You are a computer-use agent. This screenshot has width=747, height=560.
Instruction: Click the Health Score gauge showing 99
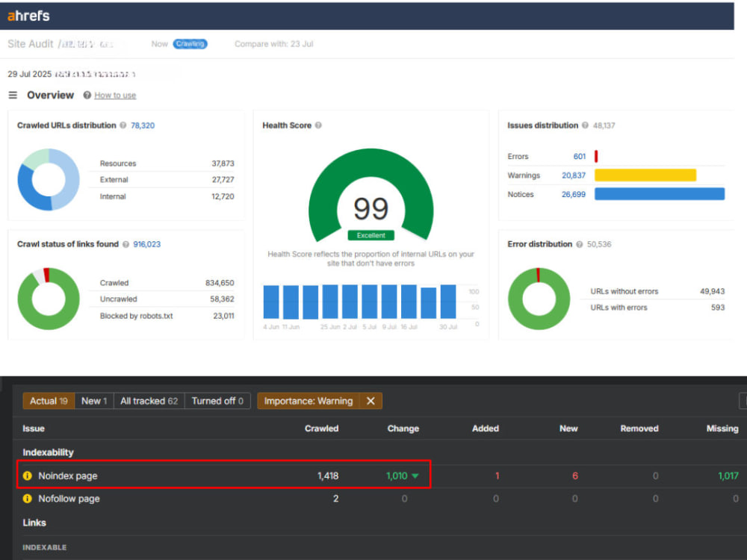click(x=371, y=195)
